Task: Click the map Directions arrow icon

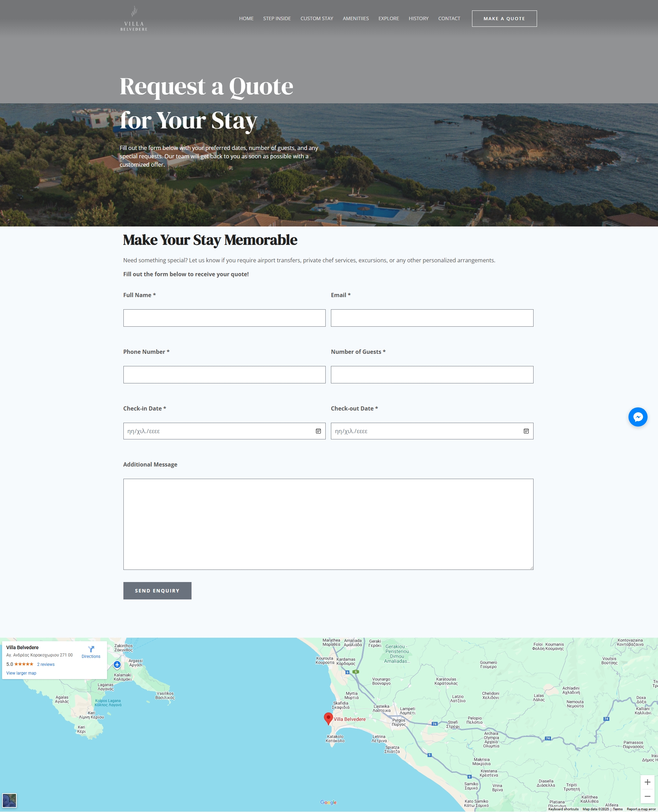Action: (91, 649)
